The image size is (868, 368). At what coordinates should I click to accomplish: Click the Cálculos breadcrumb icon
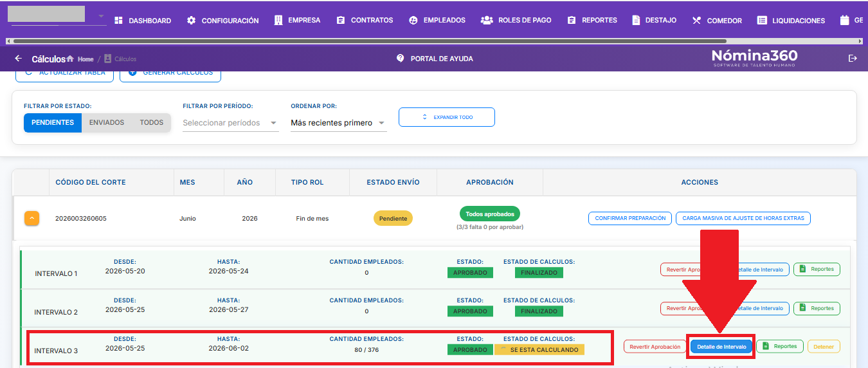[x=108, y=59]
